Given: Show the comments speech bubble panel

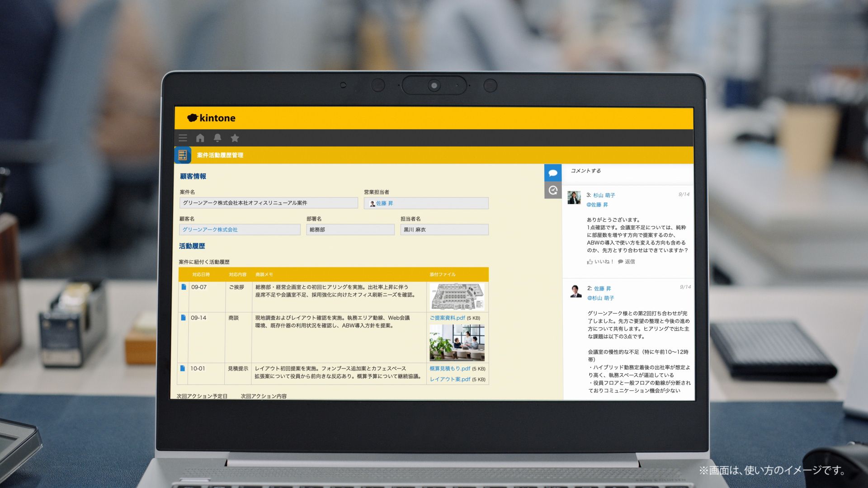Looking at the screenshot, I should (553, 173).
